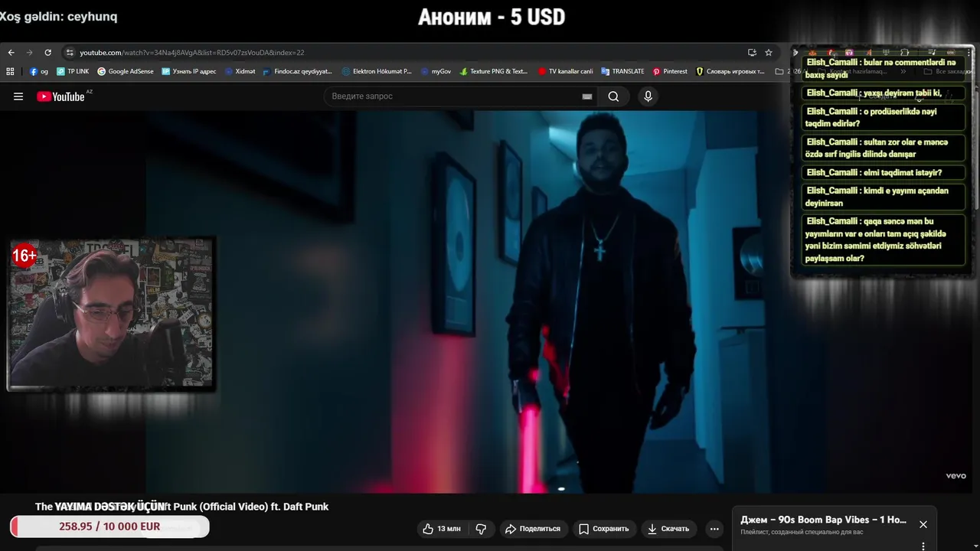Open playlist options three-dot menu in Джем panel
This screenshot has height=551, width=980.
923,546
